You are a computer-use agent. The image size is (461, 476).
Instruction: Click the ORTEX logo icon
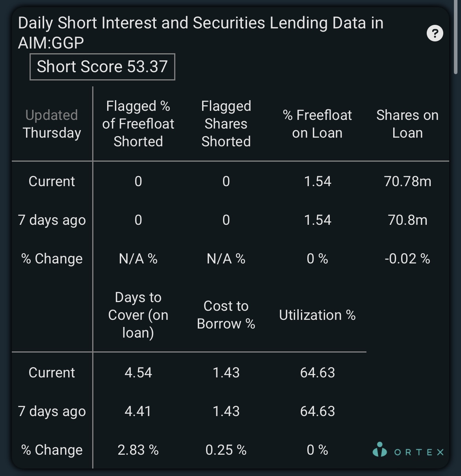point(380,450)
